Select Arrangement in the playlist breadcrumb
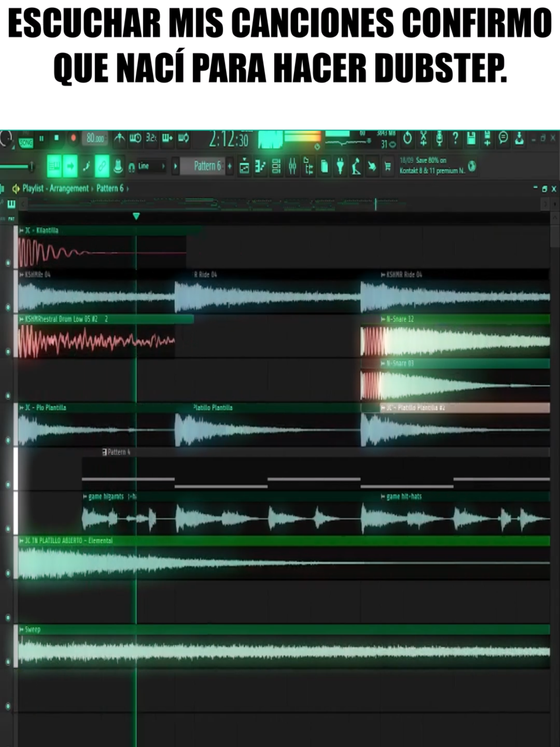This screenshot has height=747, width=560. tap(69, 188)
